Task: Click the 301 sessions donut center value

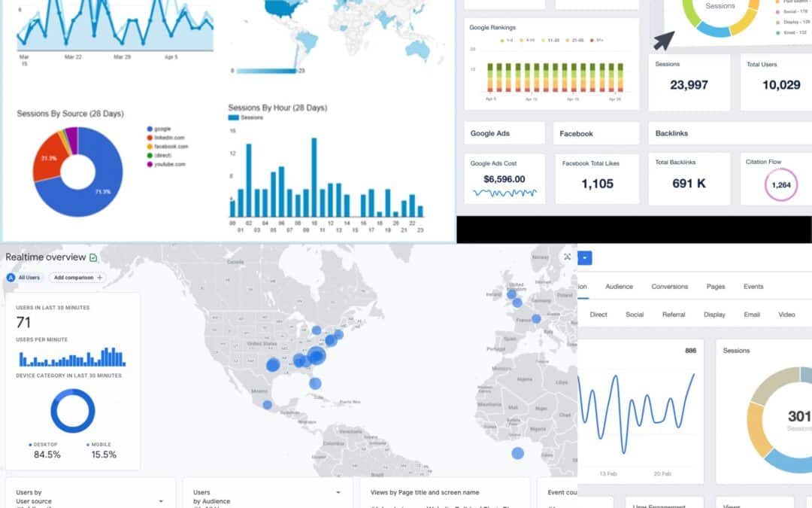Action: click(799, 416)
